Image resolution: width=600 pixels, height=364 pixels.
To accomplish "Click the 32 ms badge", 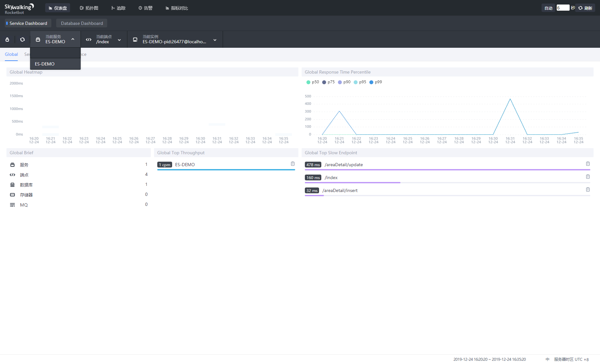I will 312,190.
